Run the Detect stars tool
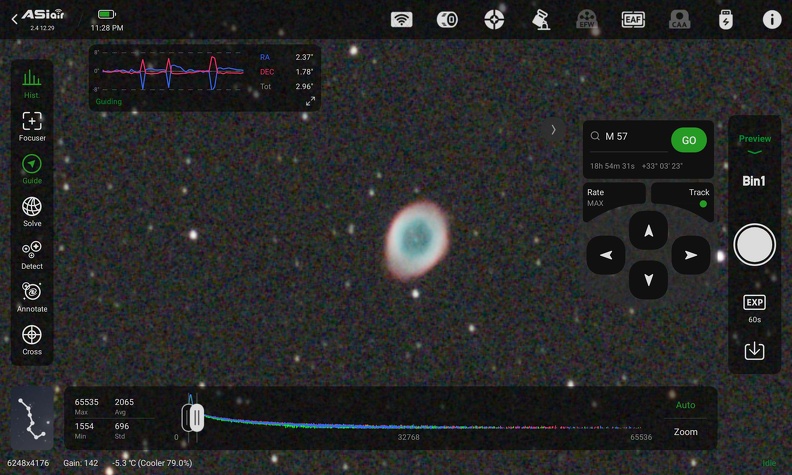The image size is (792, 475). coord(32,255)
